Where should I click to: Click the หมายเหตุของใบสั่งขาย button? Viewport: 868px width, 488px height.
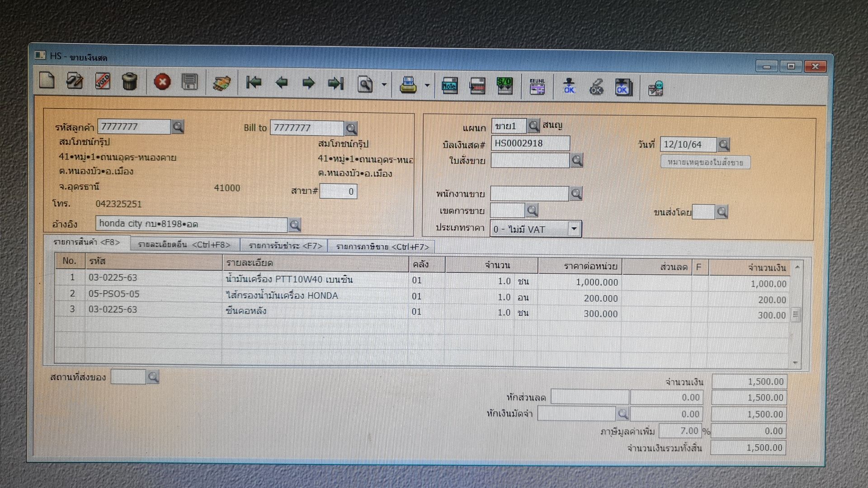(705, 162)
